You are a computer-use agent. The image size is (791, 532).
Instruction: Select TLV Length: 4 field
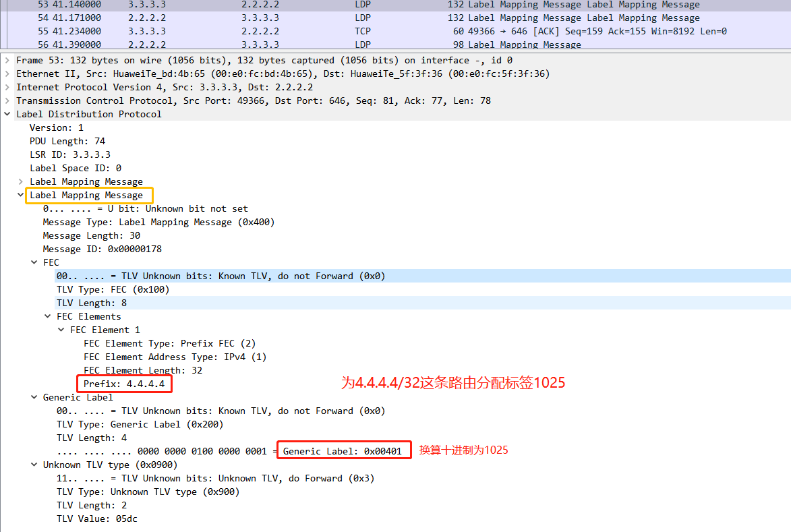pos(91,438)
